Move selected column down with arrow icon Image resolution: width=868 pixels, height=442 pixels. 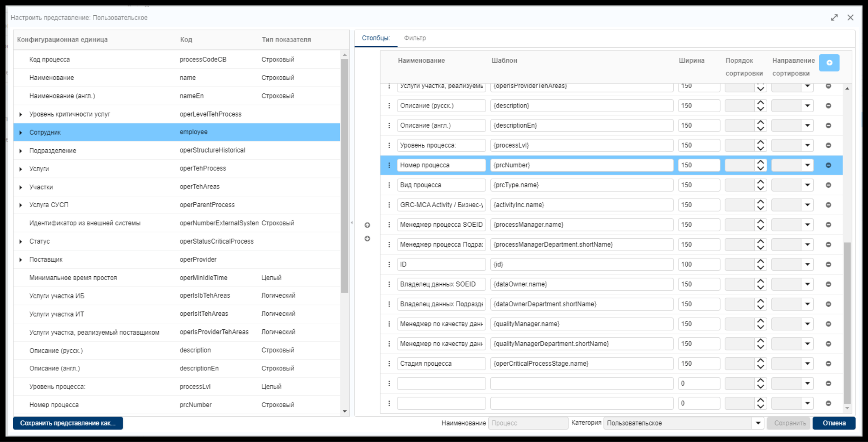(367, 239)
